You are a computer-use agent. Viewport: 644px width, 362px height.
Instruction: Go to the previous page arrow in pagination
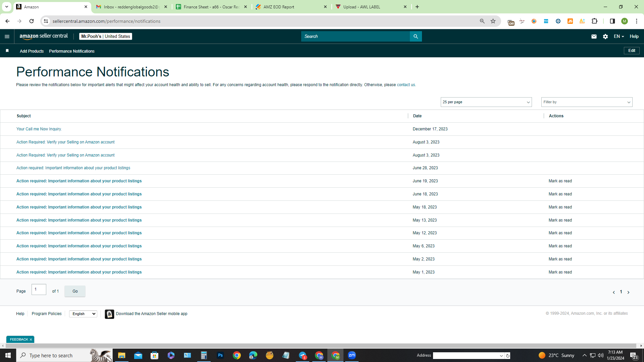click(614, 292)
